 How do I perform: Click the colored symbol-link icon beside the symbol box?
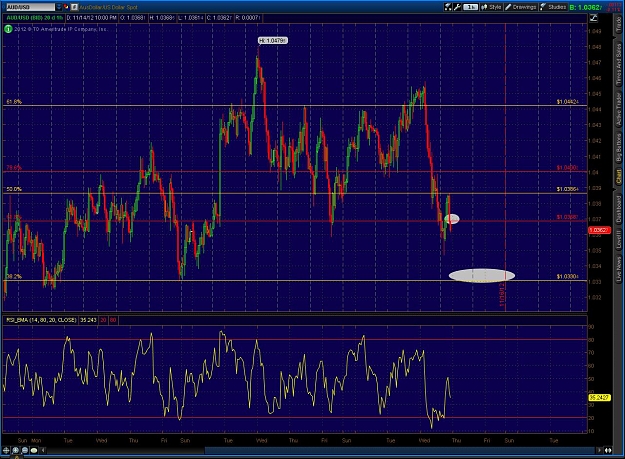pyautogui.click(x=66, y=7)
